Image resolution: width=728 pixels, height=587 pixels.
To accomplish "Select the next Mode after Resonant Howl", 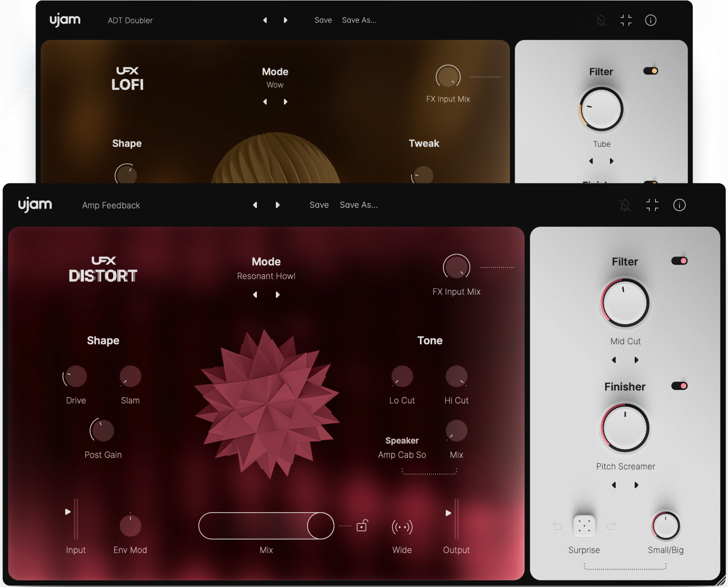I will point(278,294).
